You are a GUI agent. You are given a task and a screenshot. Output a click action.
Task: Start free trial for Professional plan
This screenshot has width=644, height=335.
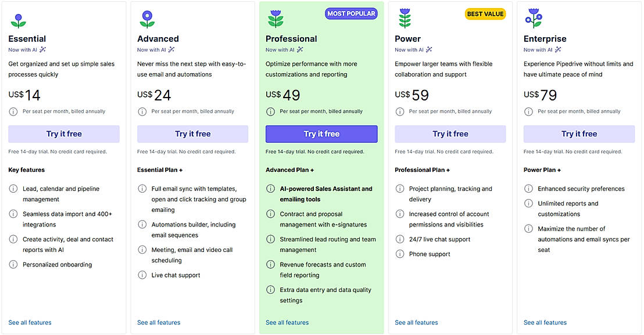click(x=321, y=134)
